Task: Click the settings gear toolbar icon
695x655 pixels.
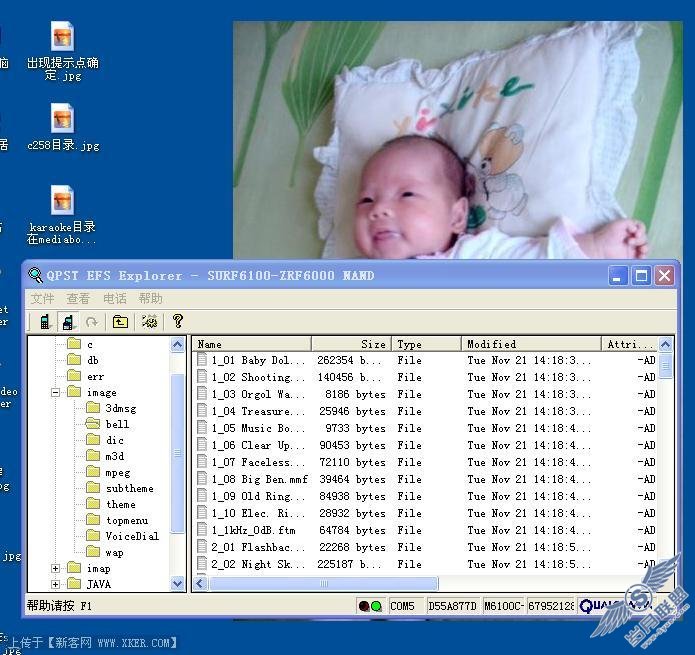Action: 149,321
